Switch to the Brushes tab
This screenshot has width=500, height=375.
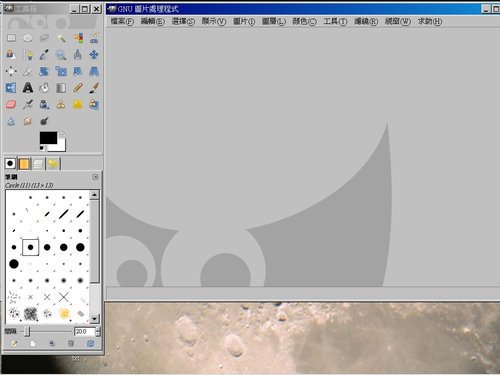[10, 163]
